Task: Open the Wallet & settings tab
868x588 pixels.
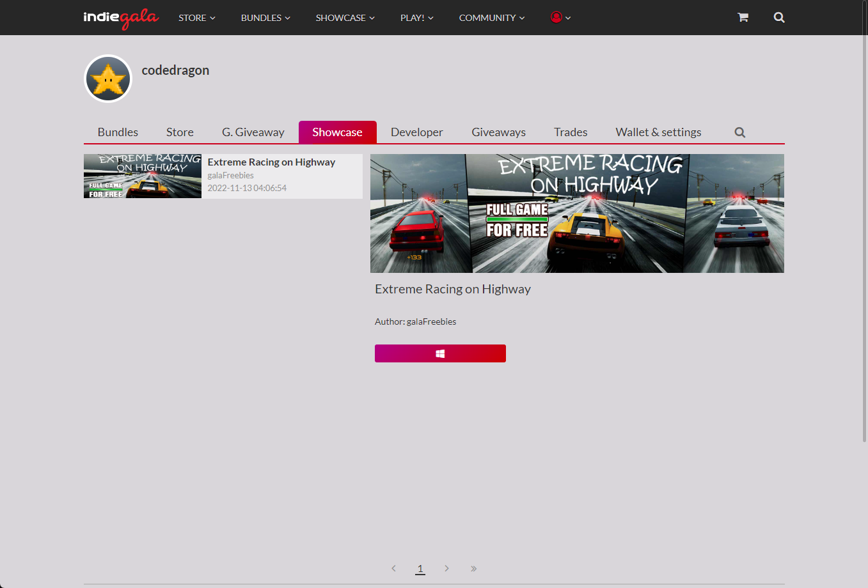Action: coord(658,132)
